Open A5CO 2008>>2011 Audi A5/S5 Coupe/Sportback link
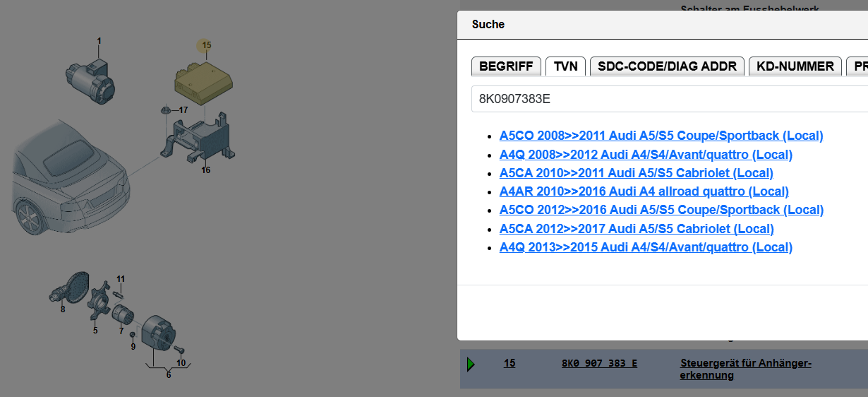This screenshot has width=868, height=397. coord(661,136)
